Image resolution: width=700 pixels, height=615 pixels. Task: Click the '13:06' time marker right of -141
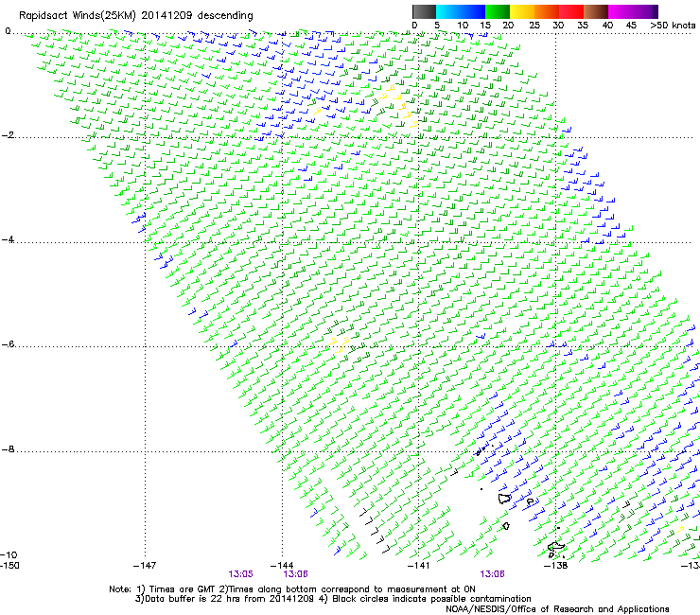coord(493,574)
